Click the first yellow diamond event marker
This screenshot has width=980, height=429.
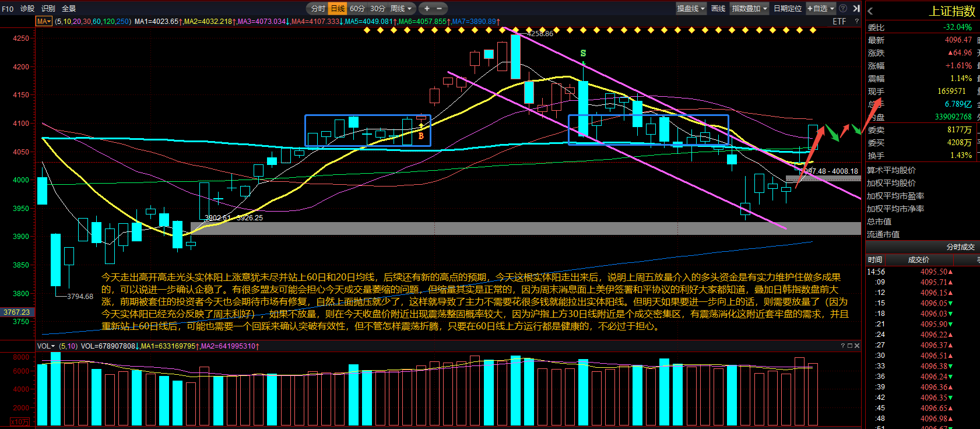pos(367,30)
